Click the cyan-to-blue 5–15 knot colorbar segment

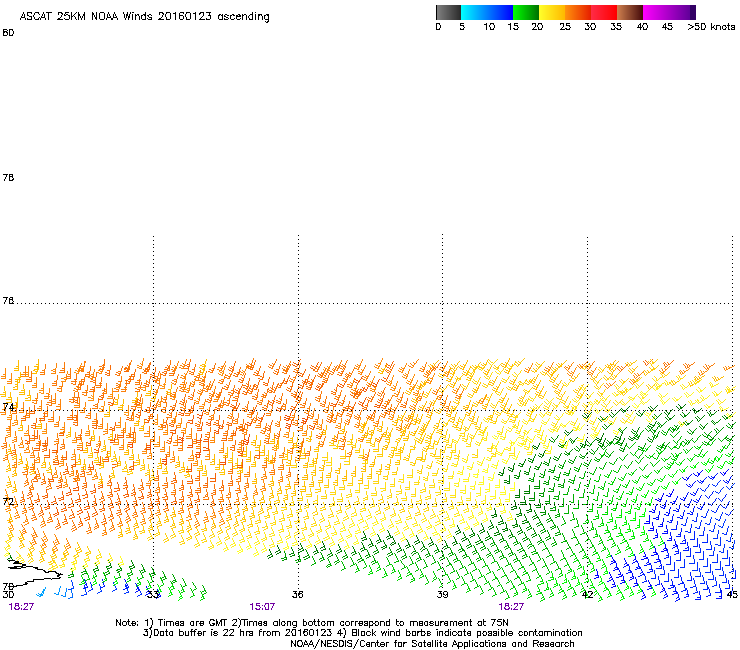pyautogui.click(x=487, y=12)
